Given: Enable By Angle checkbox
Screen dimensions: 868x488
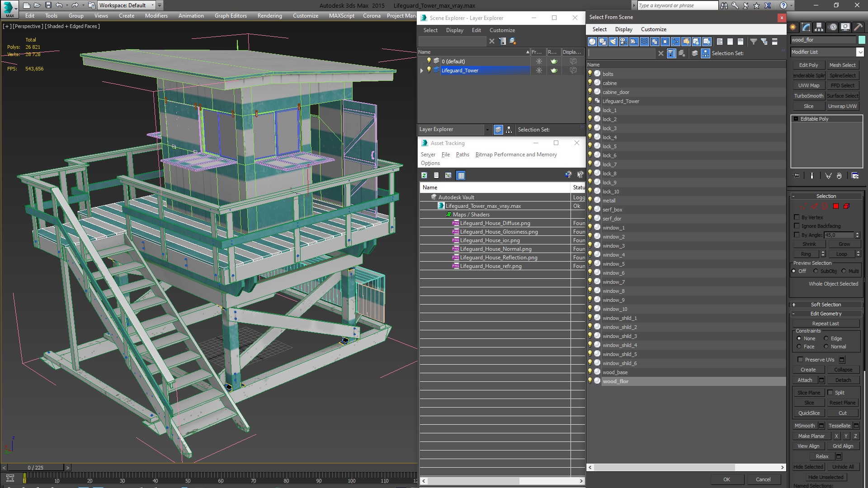Looking at the screenshot, I should pos(797,235).
